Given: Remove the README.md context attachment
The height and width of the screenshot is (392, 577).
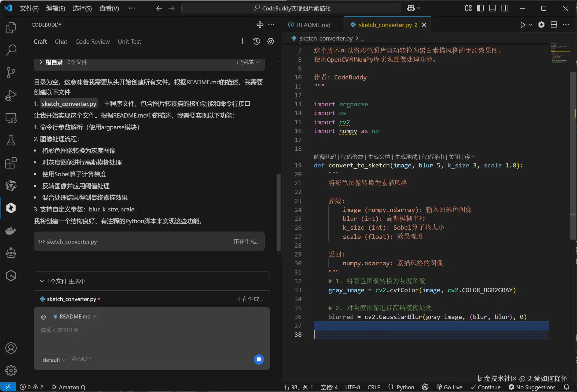Looking at the screenshot, I should pyautogui.click(x=95, y=316).
